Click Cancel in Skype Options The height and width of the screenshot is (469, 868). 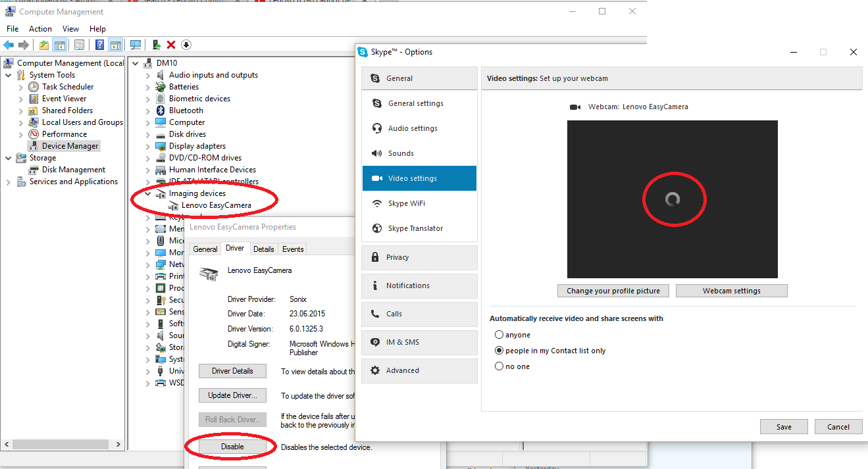click(x=838, y=427)
